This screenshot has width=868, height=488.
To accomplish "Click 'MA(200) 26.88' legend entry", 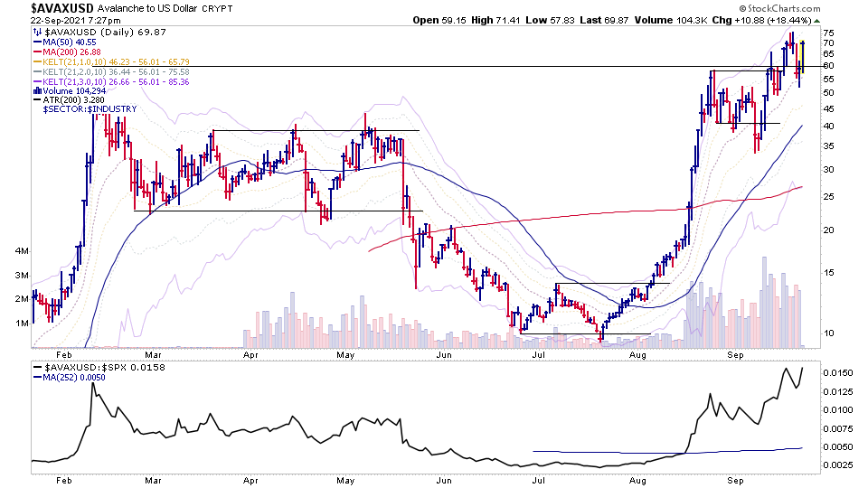I will pyautogui.click(x=72, y=52).
